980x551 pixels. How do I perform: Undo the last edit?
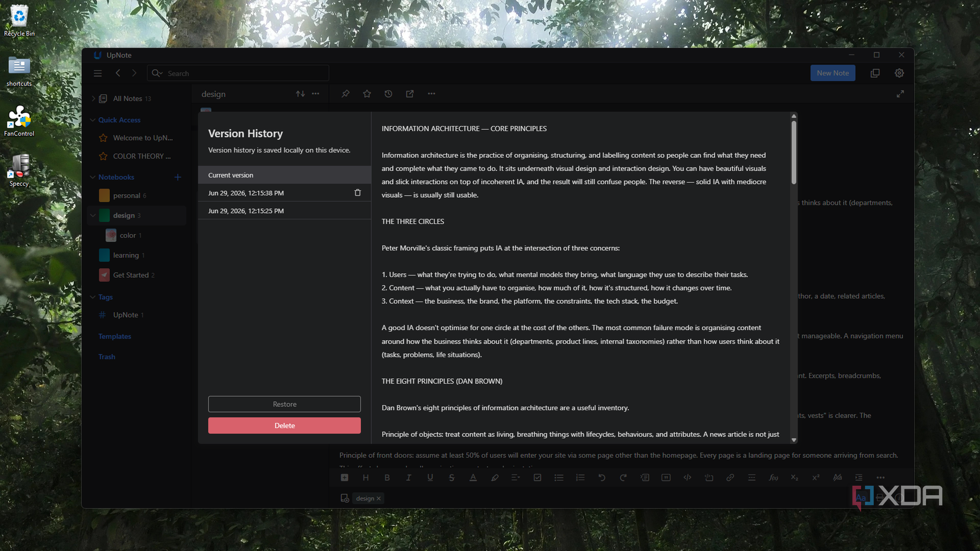click(x=602, y=477)
